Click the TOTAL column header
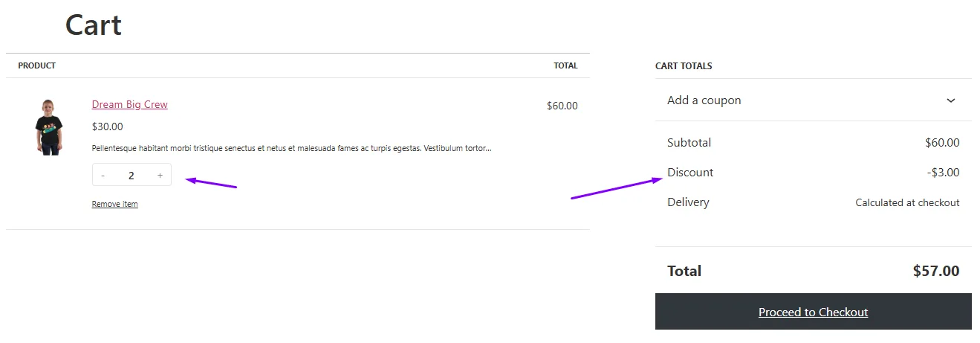The image size is (980, 343). click(x=565, y=65)
